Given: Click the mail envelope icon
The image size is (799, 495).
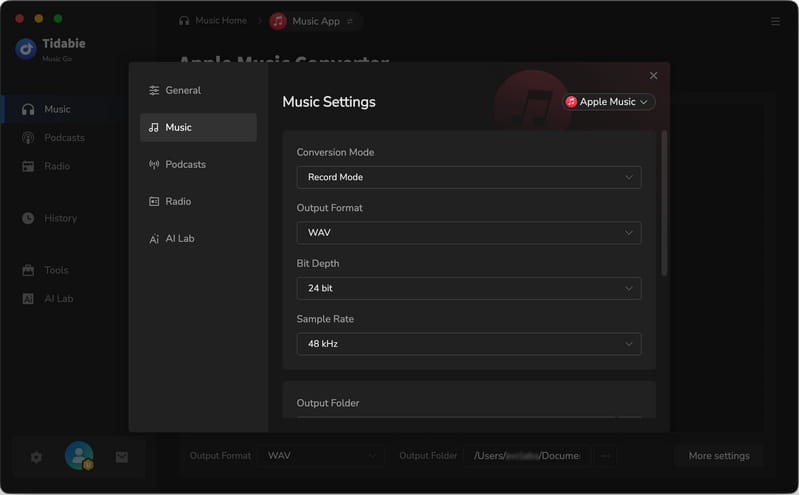Looking at the screenshot, I should pyautogui.click(x=122, y=457).
